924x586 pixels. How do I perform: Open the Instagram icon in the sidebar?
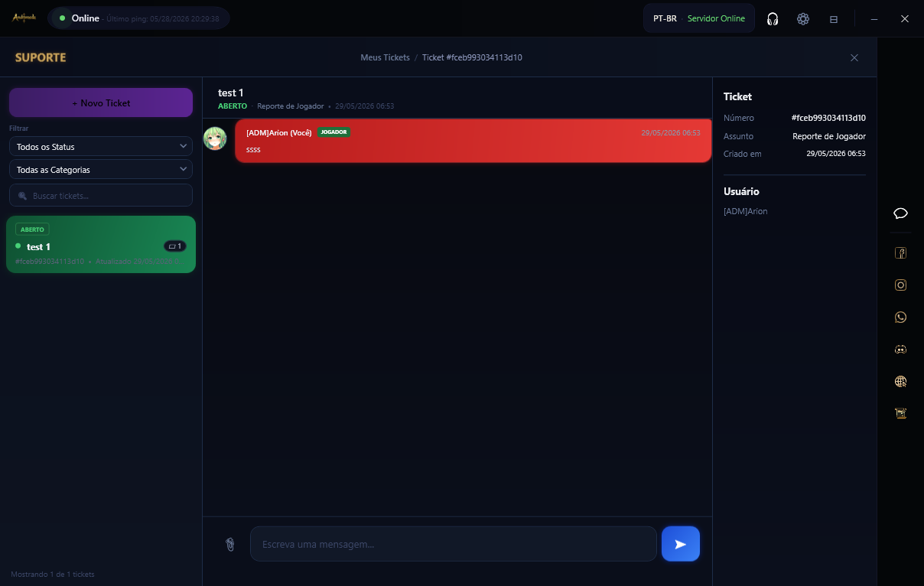coord(900,285)
